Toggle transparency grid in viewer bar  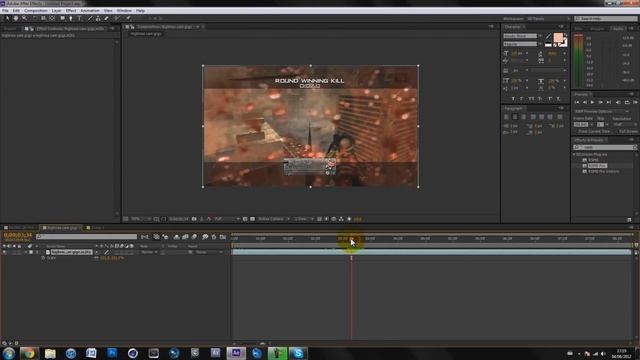tap(253, 219)
